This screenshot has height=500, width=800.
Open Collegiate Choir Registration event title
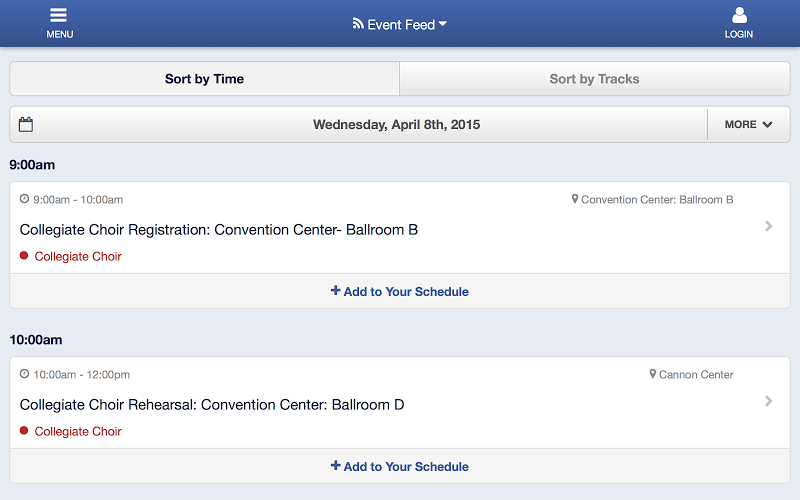(x=219, y=230)
